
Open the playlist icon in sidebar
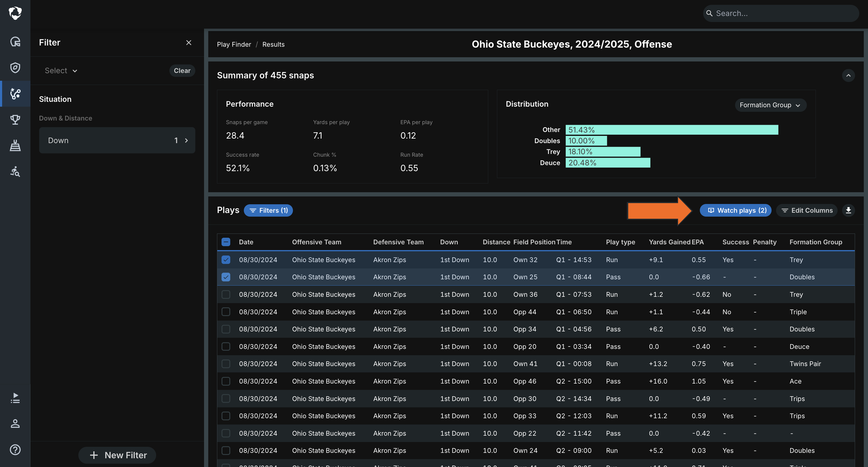tap(15, 398)
